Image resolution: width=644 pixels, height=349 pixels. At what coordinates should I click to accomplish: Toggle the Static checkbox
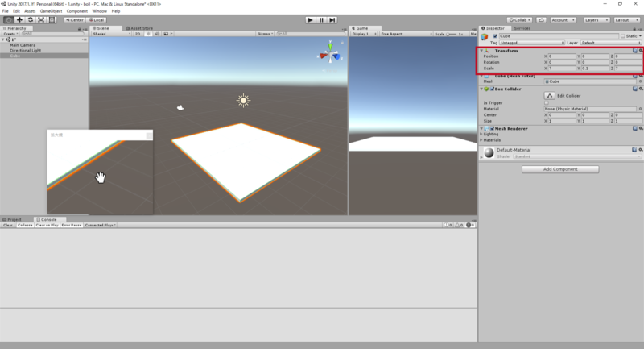coord(622,36)
